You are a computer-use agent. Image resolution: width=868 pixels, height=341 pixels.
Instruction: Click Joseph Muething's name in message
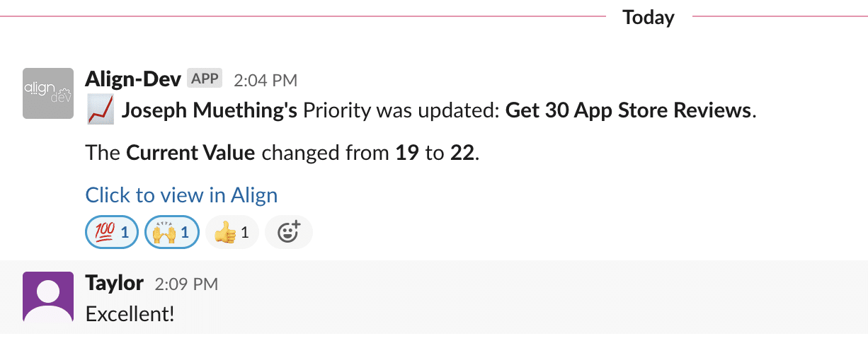pos(209,111)
